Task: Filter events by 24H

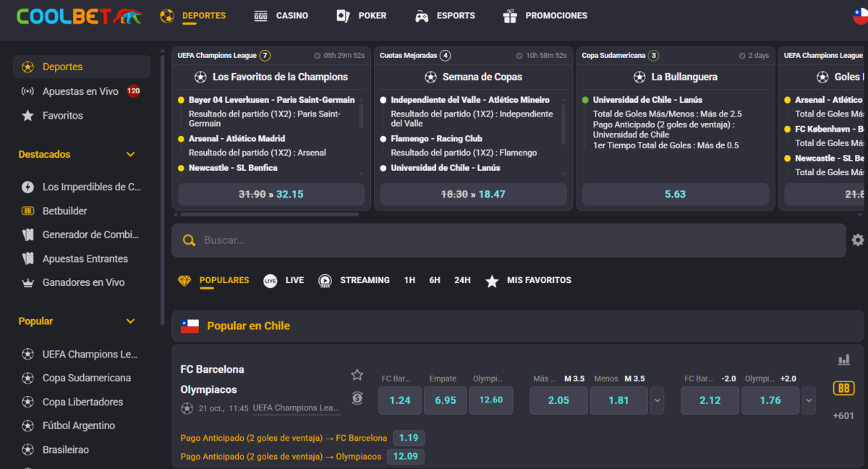Action: [x=462, y=280]
